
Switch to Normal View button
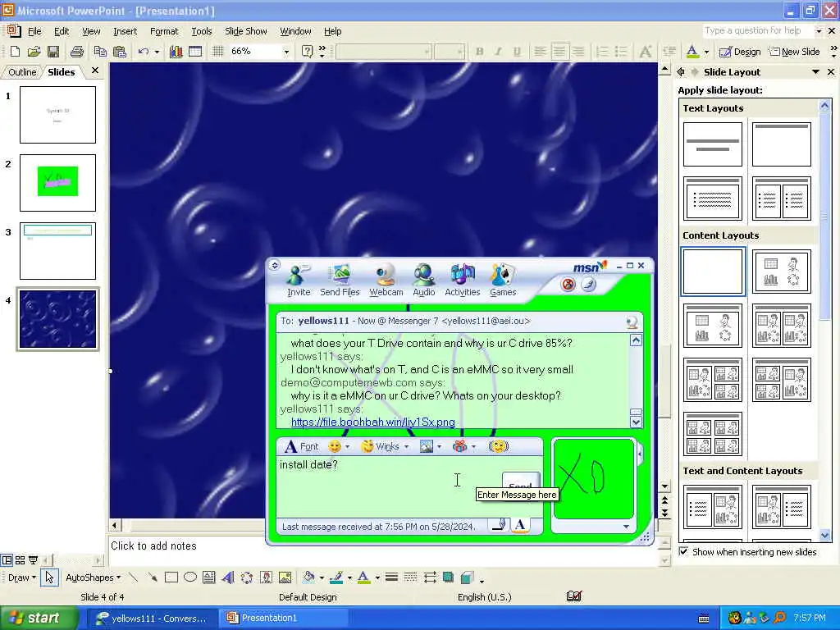click(7, 560)
